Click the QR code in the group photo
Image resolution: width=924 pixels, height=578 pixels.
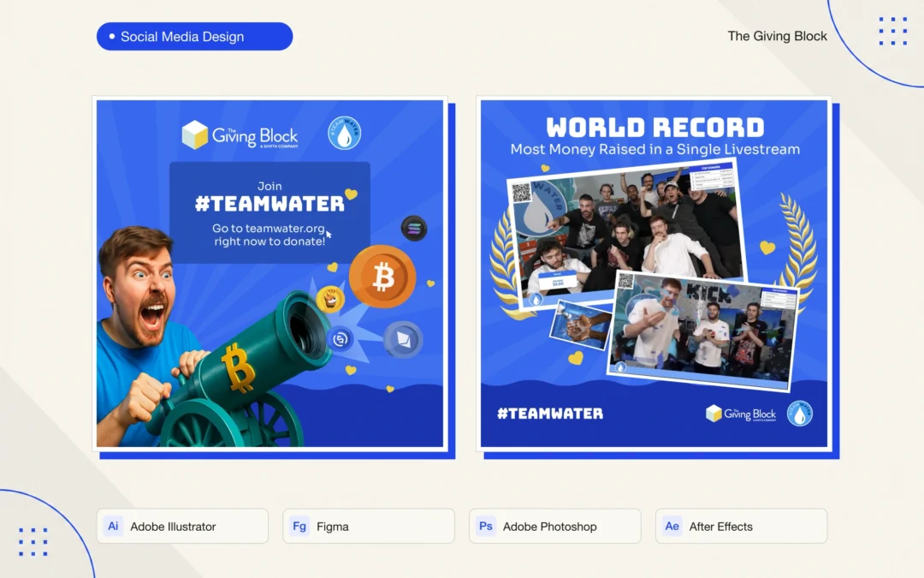521,193
